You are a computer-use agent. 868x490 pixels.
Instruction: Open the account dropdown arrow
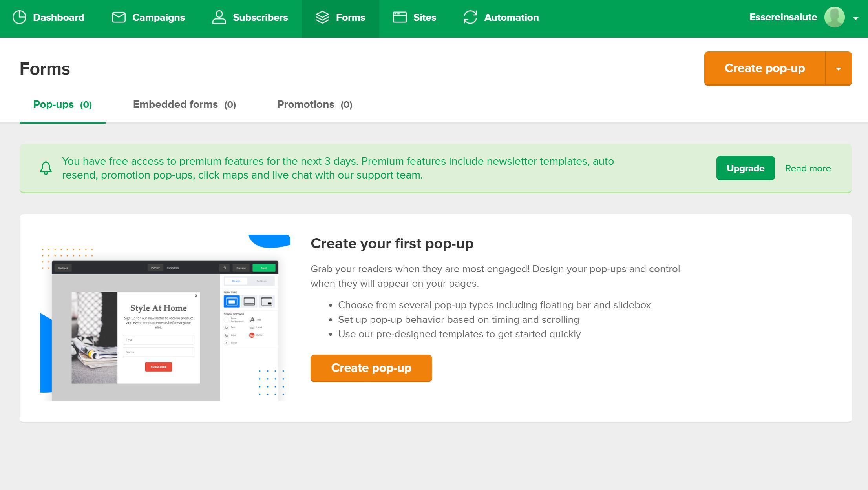tap(855, 18)
